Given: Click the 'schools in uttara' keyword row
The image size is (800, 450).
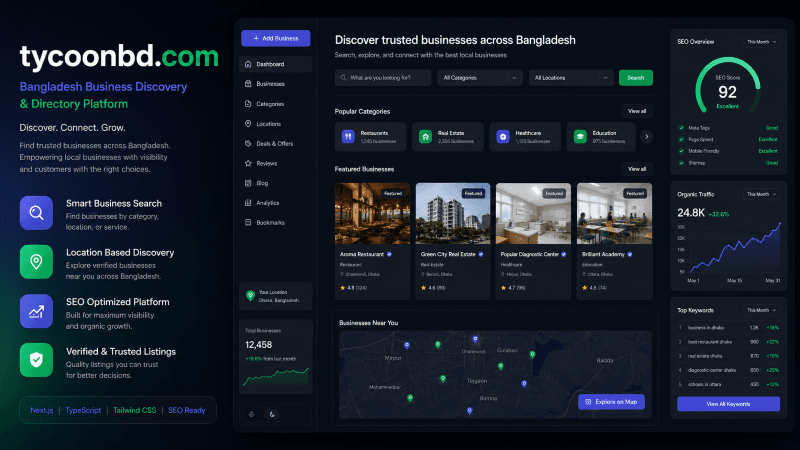Looking at the screenshot, I should pyautogui.click(x=728, y=384).
